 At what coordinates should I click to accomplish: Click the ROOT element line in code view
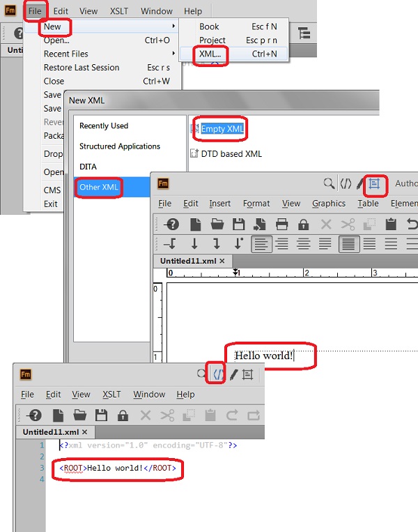pyautogui.click(x=118, y=469)
